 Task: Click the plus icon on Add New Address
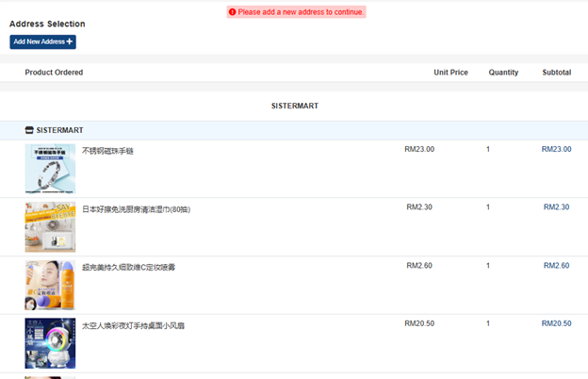click(x=70, y=42)
